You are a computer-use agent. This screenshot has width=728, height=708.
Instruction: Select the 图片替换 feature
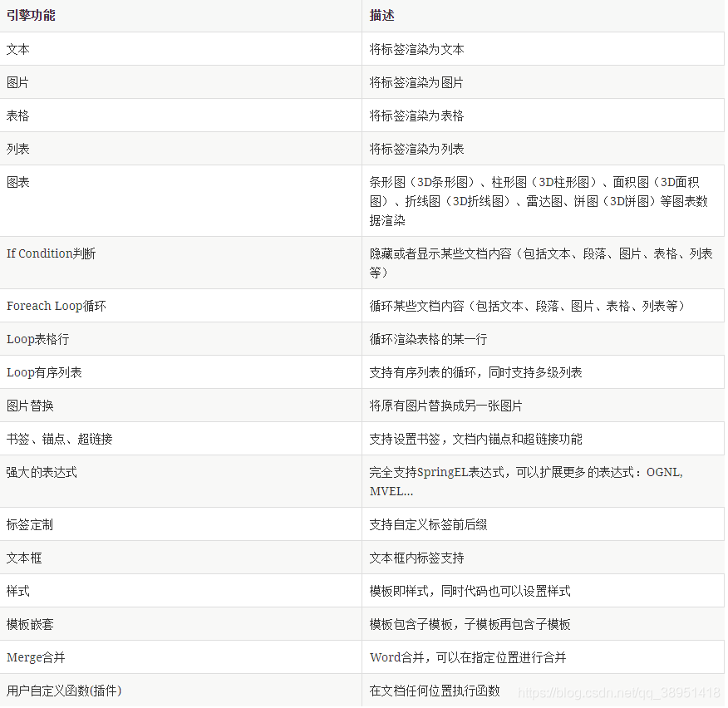coord(27,406)
